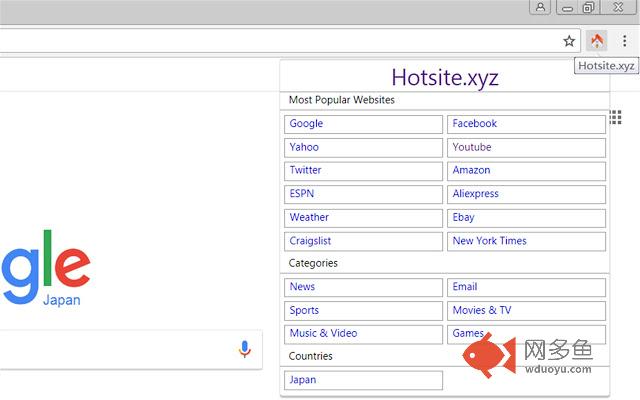Open the Aliexpress link

coord(526,194)
